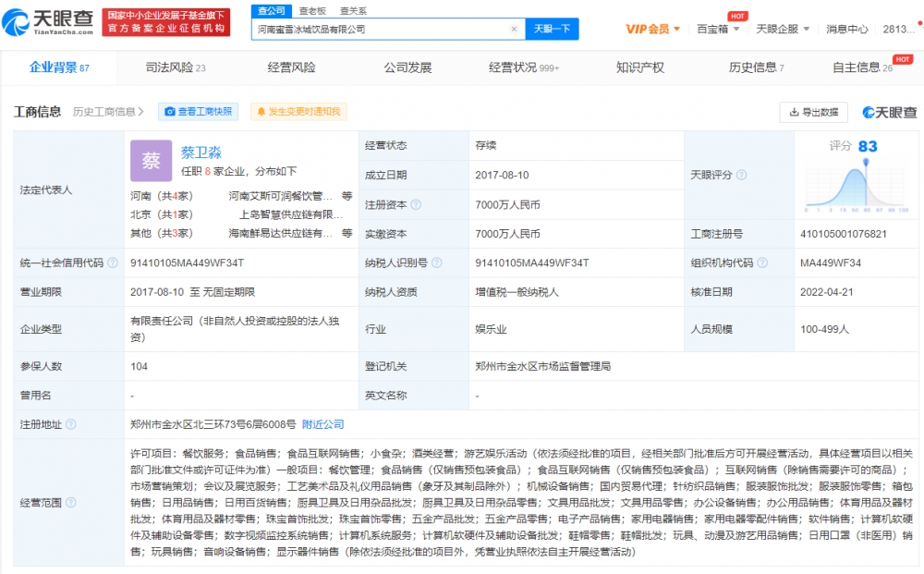Image resolution: width=924 pixels, height=574 pixels.
Task: Click help icon beside 组织机构代码
Action: (762, 263)
